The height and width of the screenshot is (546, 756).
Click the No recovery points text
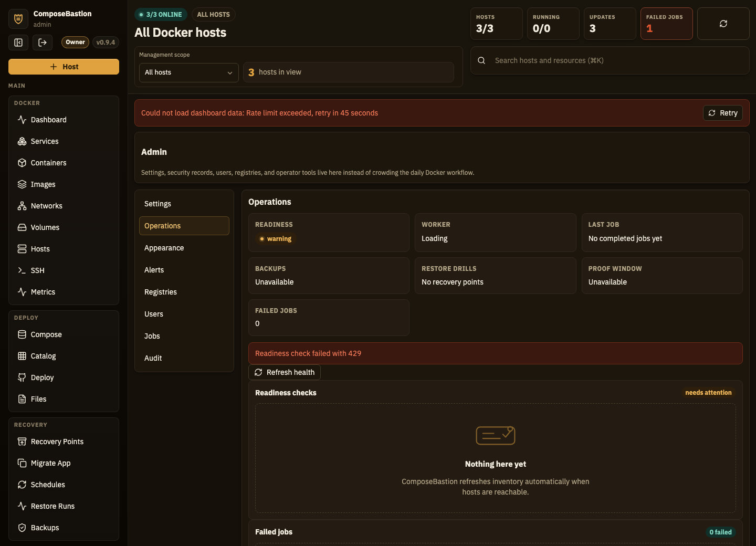tap(453, 282)
